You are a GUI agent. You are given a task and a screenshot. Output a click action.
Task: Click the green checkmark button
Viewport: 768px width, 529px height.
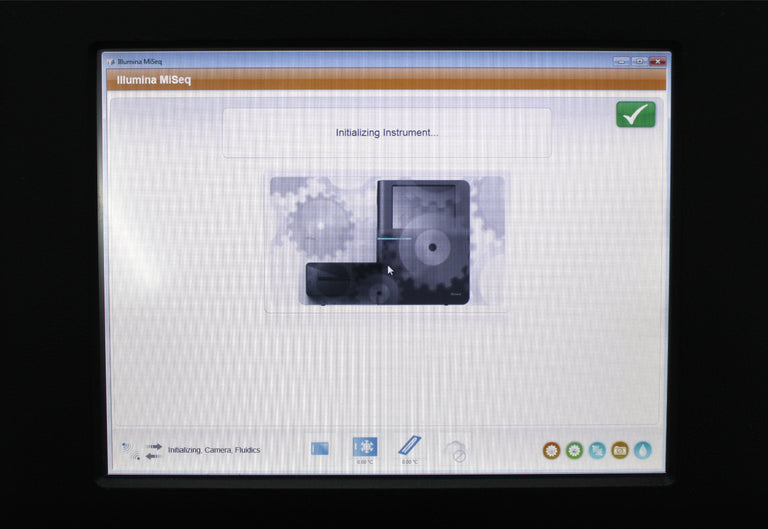[x=635, y=114]
